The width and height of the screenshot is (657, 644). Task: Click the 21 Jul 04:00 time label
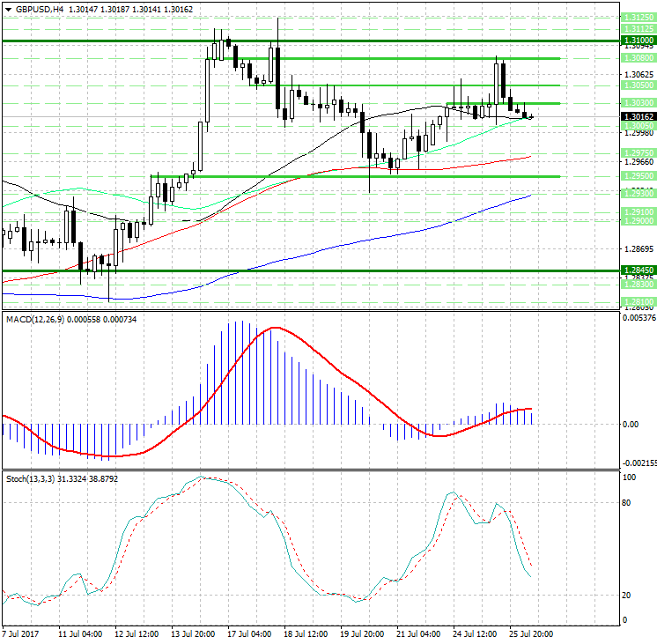click(419, 633)
